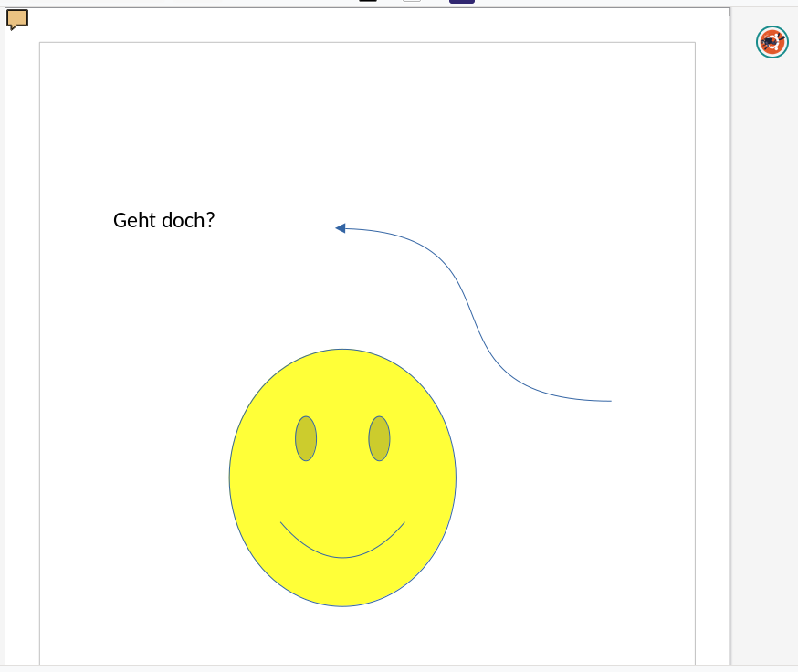This screenshot has height=672, width=798.
Task: Select the smiley's left eye ellipse
Action: point(306,438)
